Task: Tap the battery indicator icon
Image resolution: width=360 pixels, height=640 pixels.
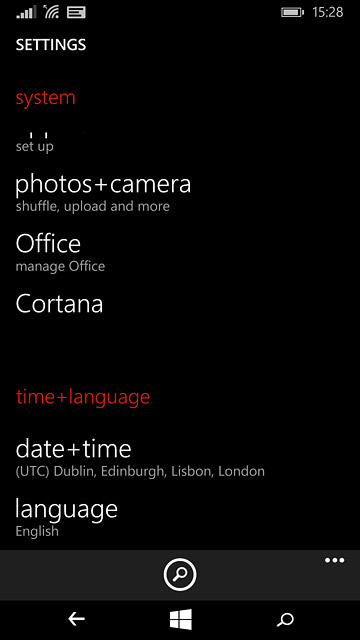Action: click(x=292, y=13)
